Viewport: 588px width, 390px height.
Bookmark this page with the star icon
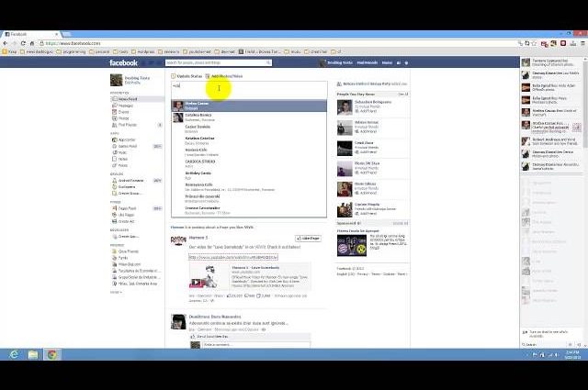click(x=534, y=43)
